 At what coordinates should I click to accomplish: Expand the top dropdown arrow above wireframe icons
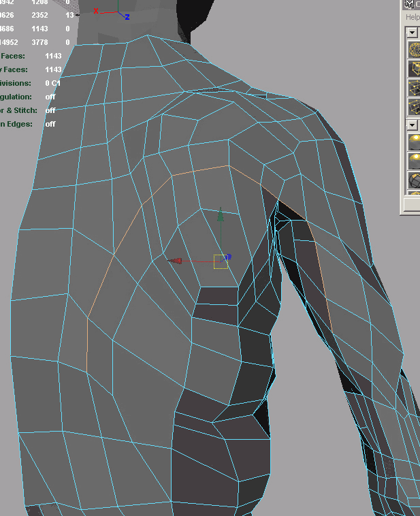[x=412, y=33]
